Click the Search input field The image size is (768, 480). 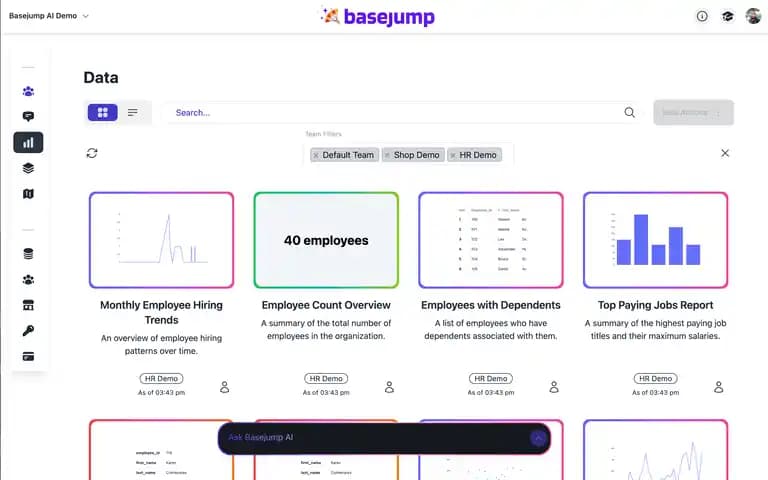399,113
